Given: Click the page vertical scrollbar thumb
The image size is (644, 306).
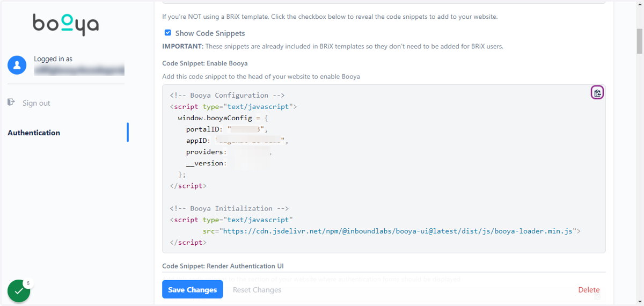Looking at the screenshot, I should (x=639, y=41).
